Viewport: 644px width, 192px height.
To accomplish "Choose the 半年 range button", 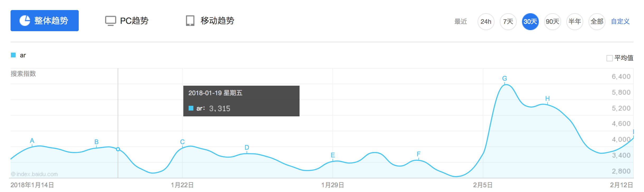I will [575, 21].
